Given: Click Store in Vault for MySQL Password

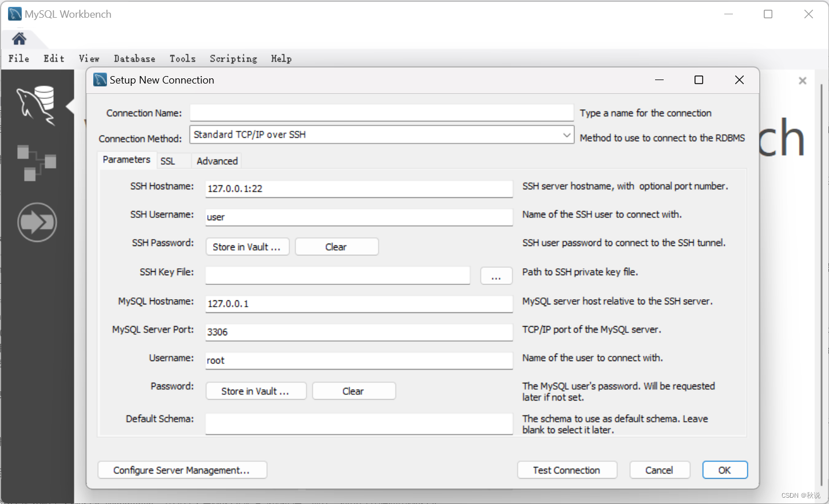Looking at the screenshot, I should point(256,391).
